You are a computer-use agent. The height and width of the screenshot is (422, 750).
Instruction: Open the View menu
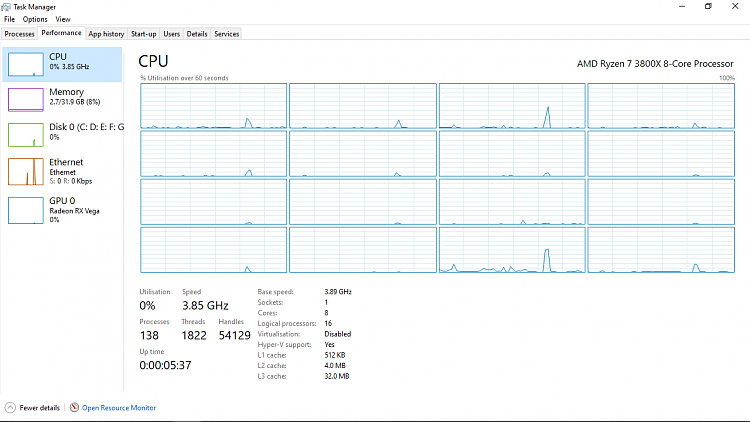pos(63,19)
